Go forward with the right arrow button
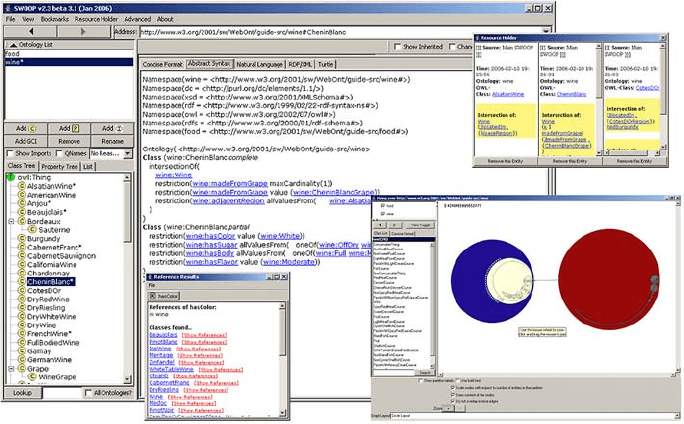Image resolution: width=684 pixels, height=424 pixels. click(83, 31)
